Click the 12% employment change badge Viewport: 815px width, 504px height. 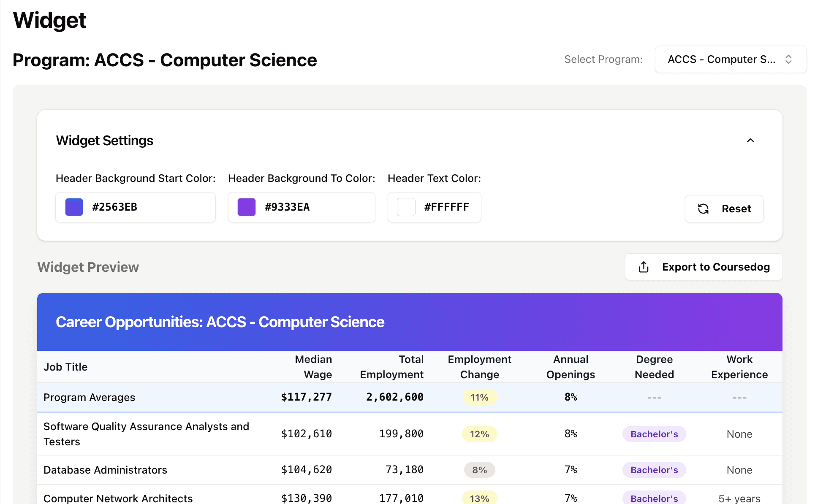click(479, 434)
